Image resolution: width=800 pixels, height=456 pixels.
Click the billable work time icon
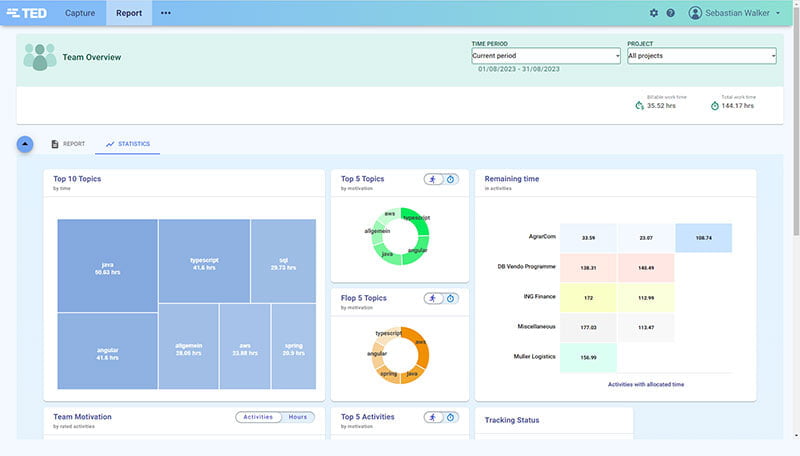(x=639, y=106)
